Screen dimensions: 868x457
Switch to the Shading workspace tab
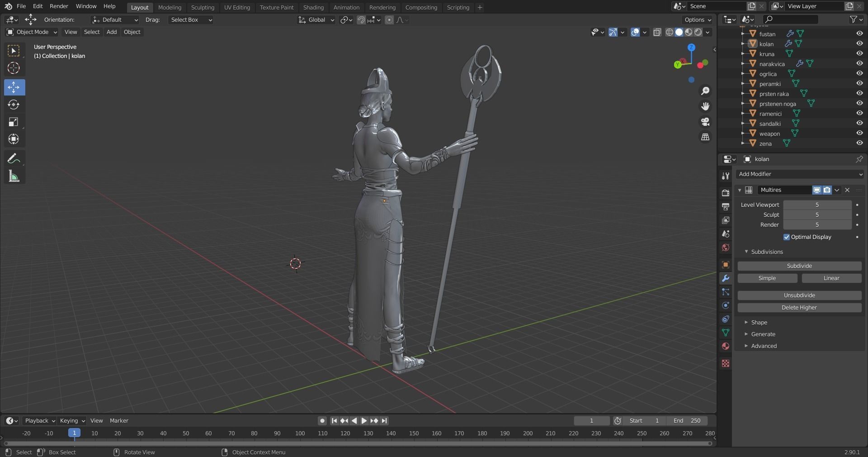313,7
